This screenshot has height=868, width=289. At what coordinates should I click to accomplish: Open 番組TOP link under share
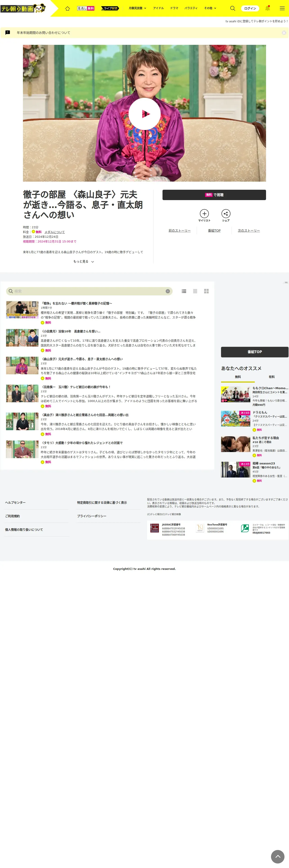click(214, 231)
